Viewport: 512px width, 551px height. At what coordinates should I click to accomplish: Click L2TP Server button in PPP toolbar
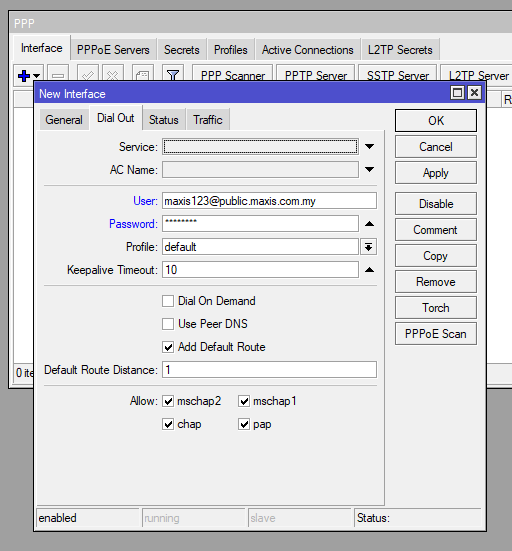[x=477, y=73]
